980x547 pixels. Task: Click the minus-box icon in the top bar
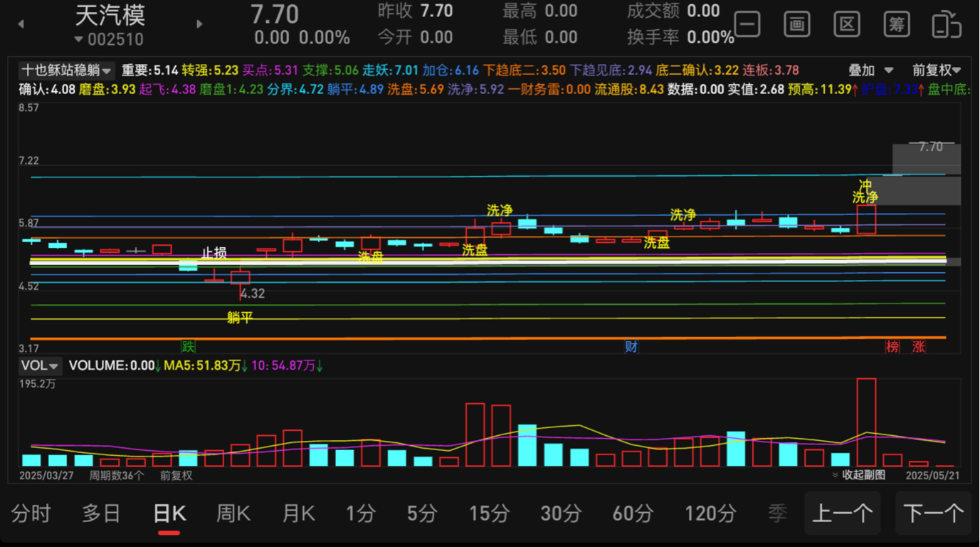[747, 24]
